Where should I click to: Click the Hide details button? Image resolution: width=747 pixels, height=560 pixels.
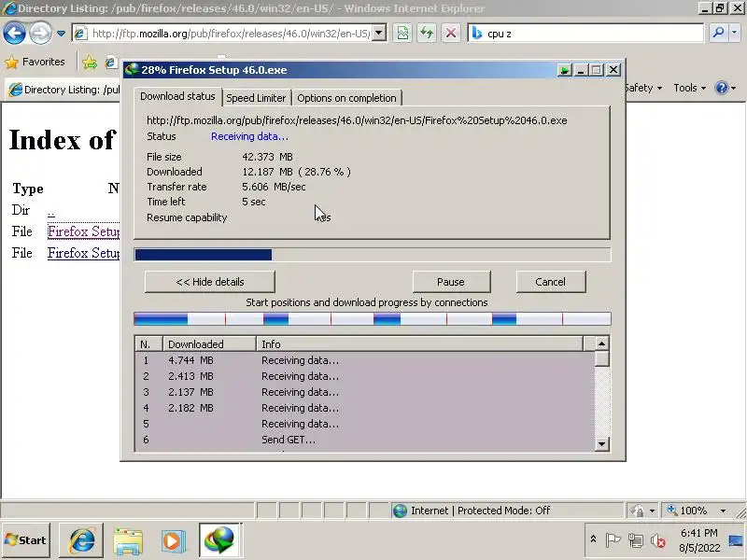[209, 282]
